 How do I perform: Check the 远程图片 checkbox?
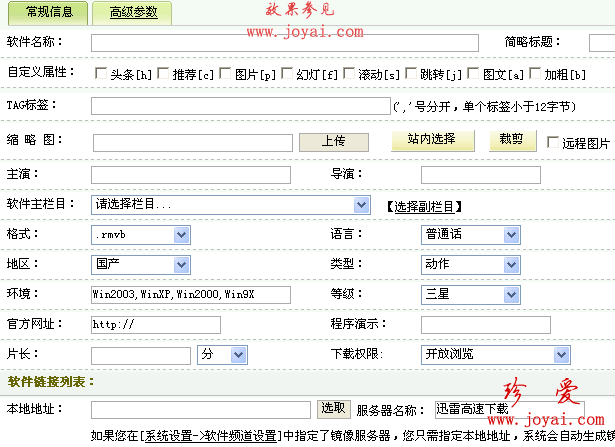(553, 142)
